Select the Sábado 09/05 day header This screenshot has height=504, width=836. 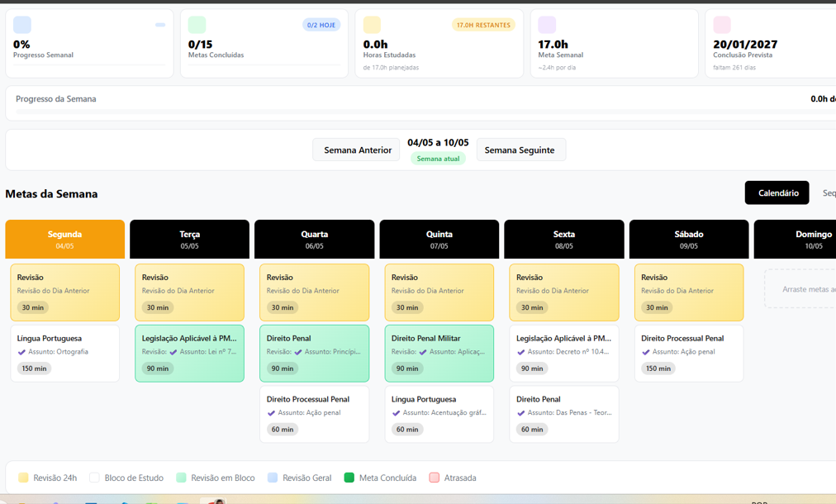pos(689,239)
